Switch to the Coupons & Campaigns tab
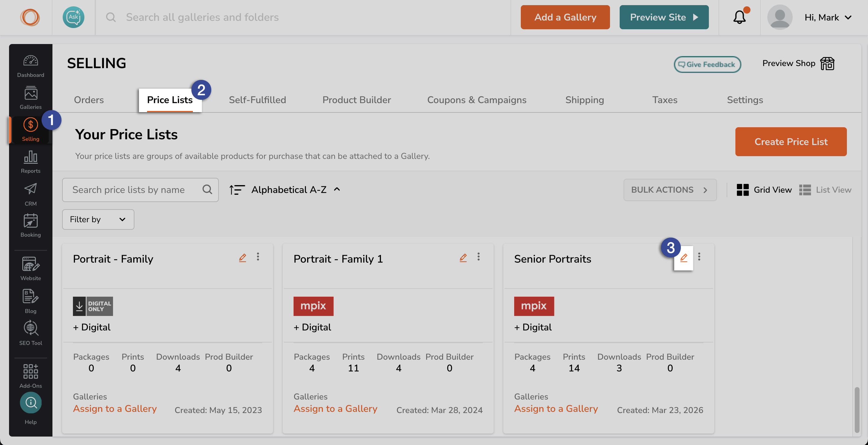This screenshot has width=868, height=445. click(x=477, y=100)
